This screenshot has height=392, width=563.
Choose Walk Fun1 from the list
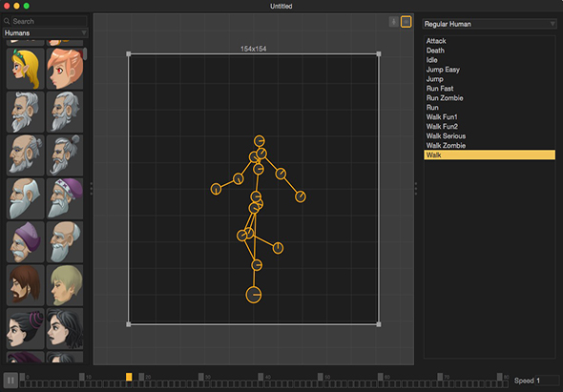point(490,117)
